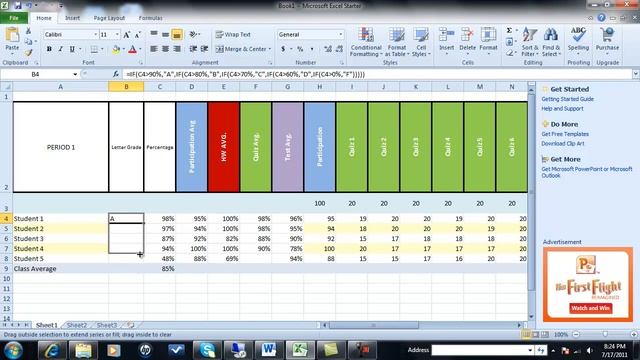Open the General number format dropdown
This screenshot has height=360, width=640.
point(340,35)
